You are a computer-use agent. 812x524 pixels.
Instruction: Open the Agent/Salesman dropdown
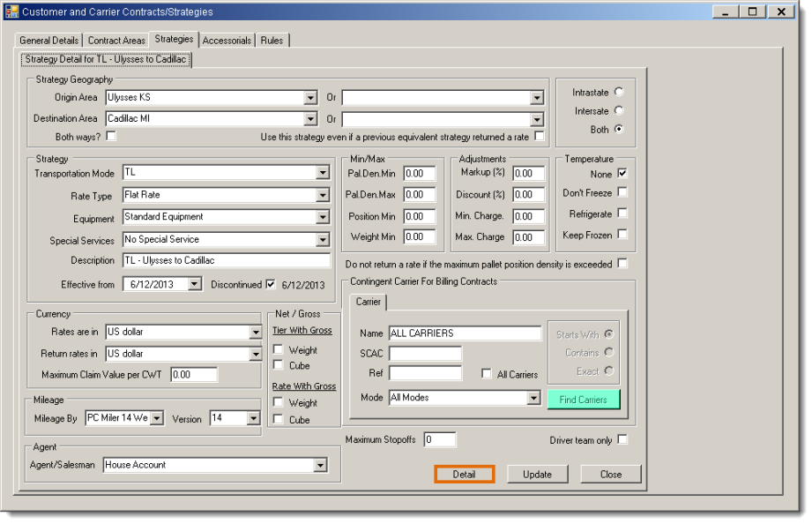coord(320,466)
